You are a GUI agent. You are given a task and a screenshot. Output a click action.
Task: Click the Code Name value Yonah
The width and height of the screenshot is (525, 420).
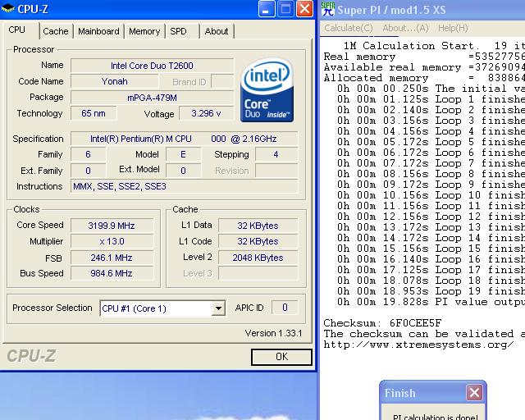tap(115, 81)
